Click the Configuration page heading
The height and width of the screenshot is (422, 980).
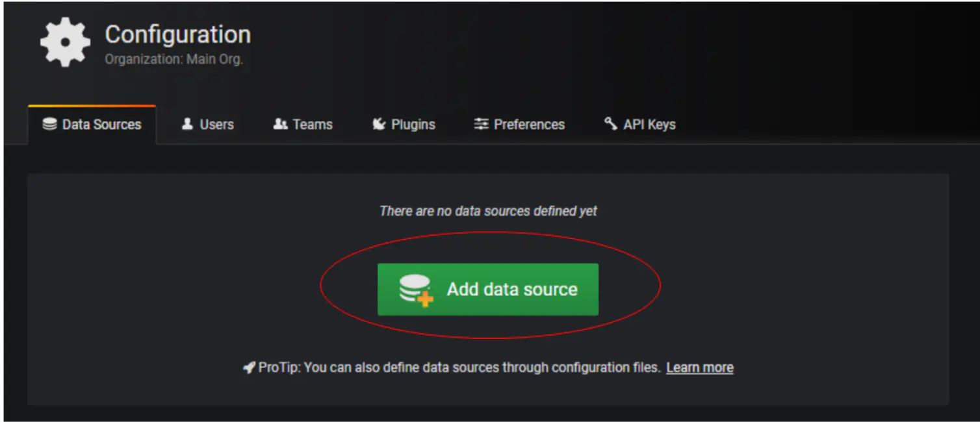click(x=177, y=34)
